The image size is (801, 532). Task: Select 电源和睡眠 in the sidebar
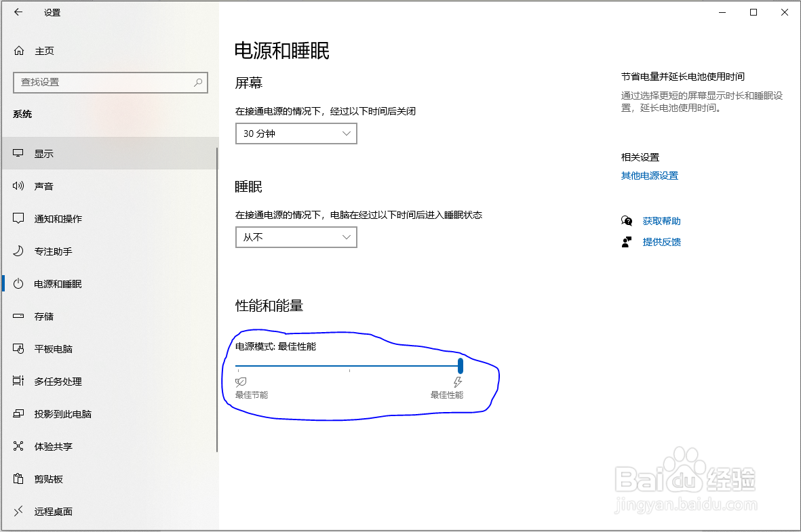[18, 283]
